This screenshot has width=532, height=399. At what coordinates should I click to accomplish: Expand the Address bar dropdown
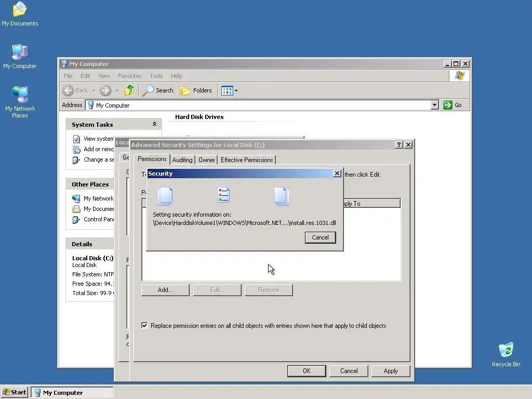[x=435, y=105]
